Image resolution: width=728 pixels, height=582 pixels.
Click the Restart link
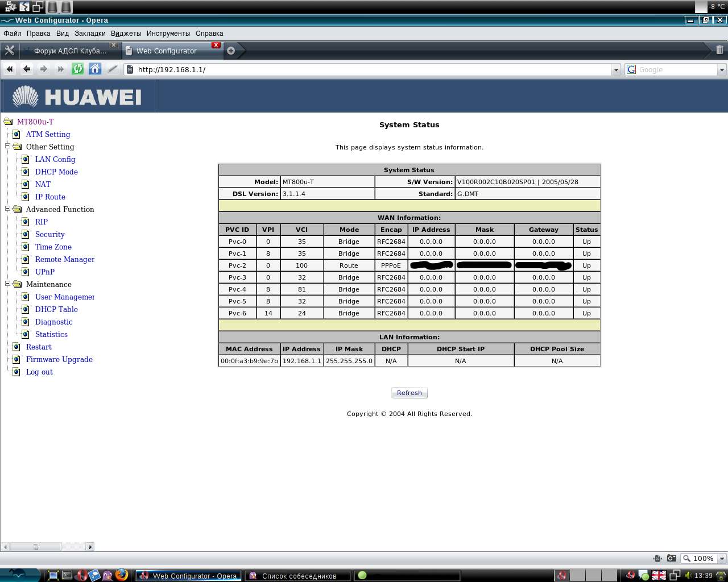point(39,347)
